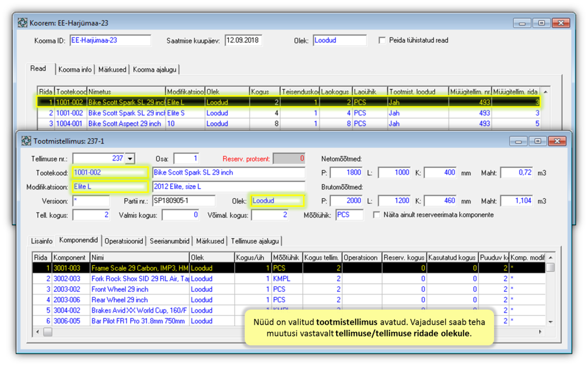Viewport: 588px width, 366px height.
Task: Click the Olek field in Koorem window
Action: 339,40
